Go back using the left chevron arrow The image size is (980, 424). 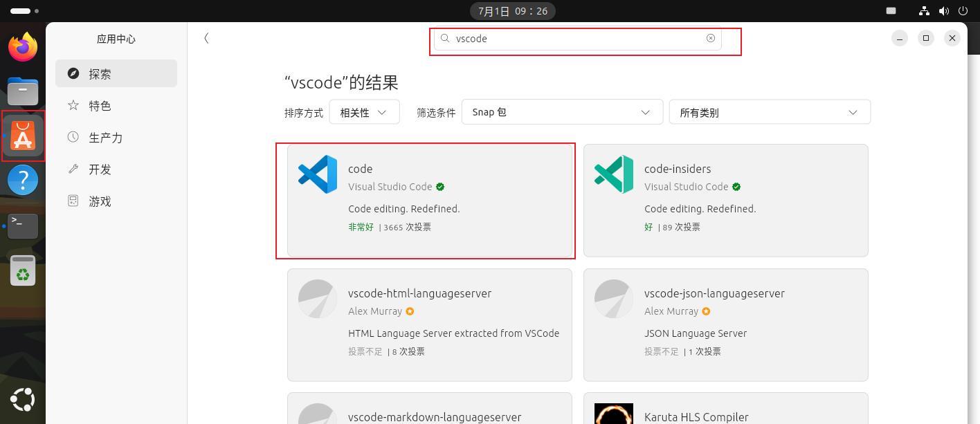(x=206, y=39)
